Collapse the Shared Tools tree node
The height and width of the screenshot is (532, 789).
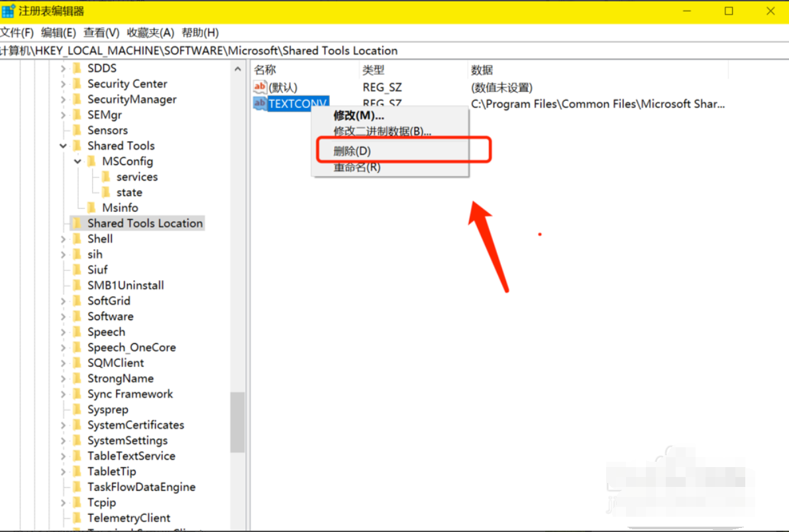63,146
